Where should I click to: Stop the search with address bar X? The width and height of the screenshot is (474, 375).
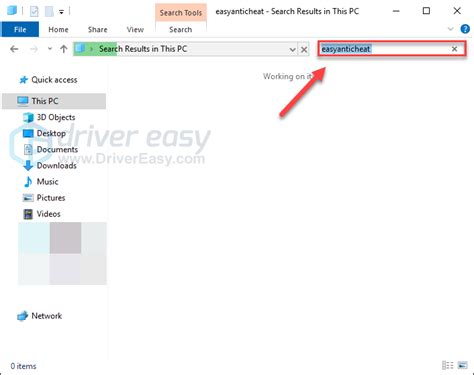[x=304, y=50]
